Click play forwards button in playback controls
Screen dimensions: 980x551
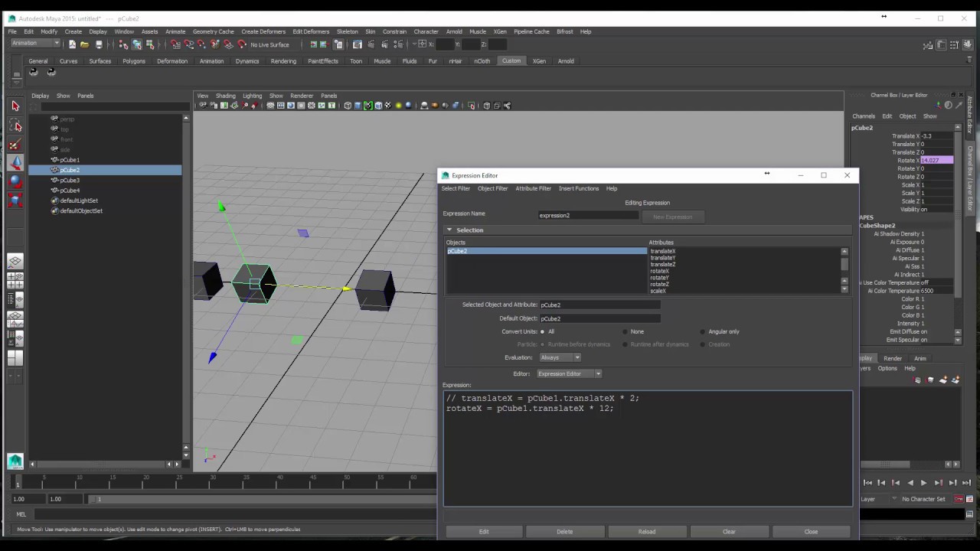923,483
